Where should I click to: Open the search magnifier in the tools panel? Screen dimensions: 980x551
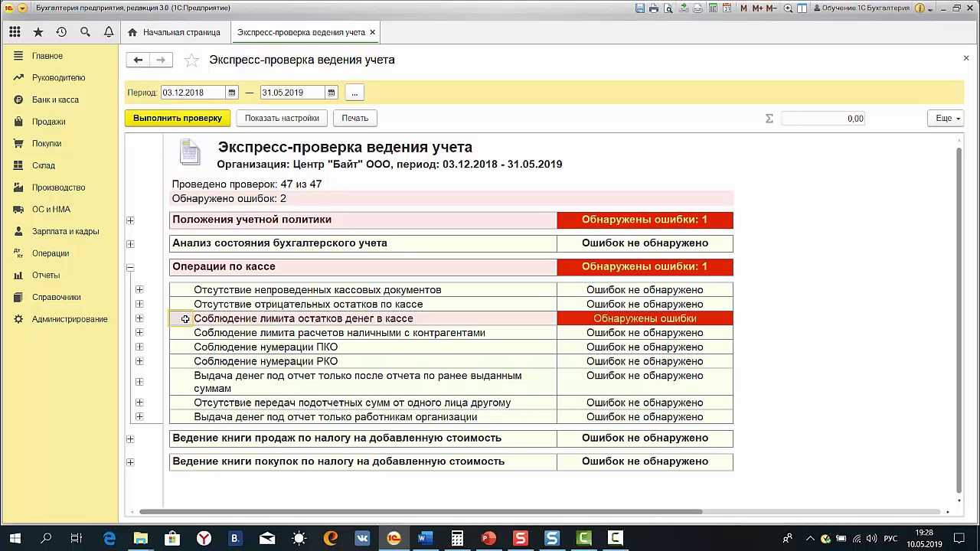point(85,32)
